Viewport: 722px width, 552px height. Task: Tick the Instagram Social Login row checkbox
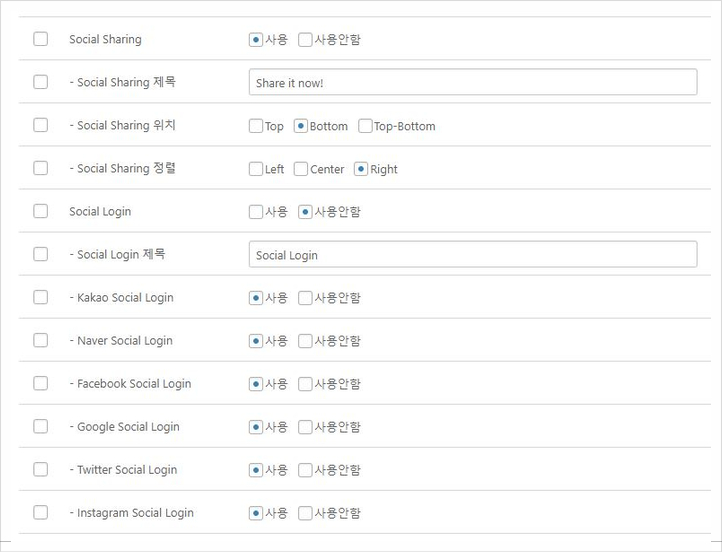(x=40, y=512)
